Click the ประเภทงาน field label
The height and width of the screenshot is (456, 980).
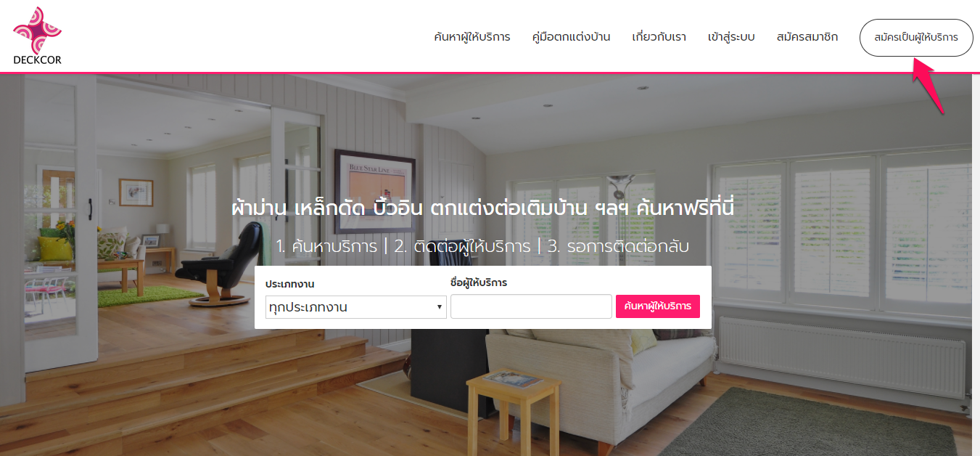coord(290,284)
